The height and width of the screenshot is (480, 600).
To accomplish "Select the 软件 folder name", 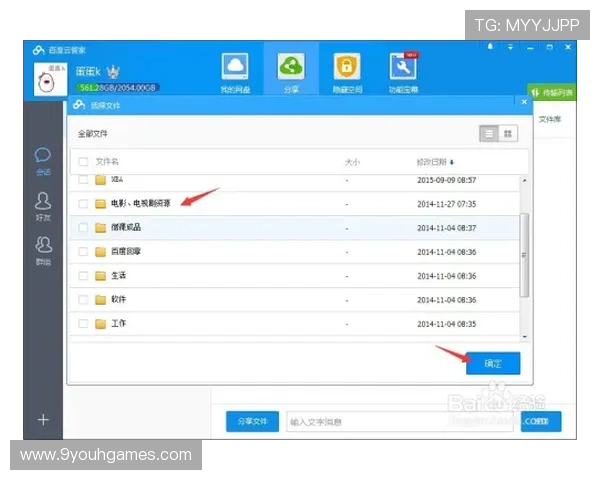I will [118, 299].
